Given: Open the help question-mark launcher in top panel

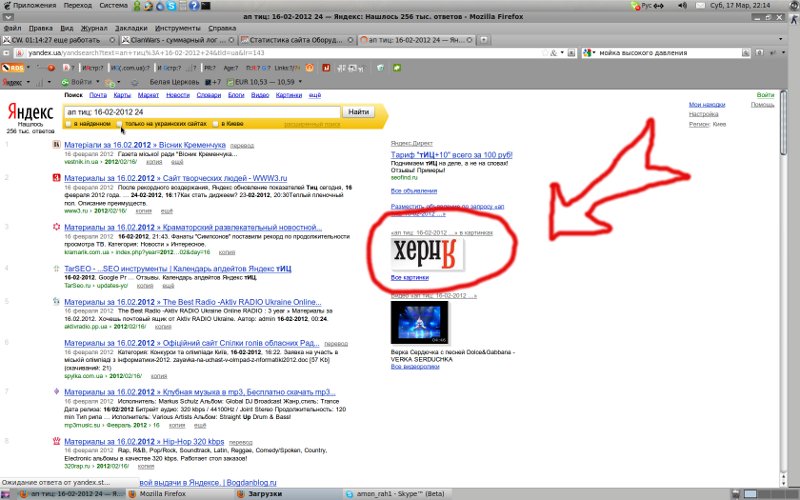Looking at the screenshot, I should point(194,6).
